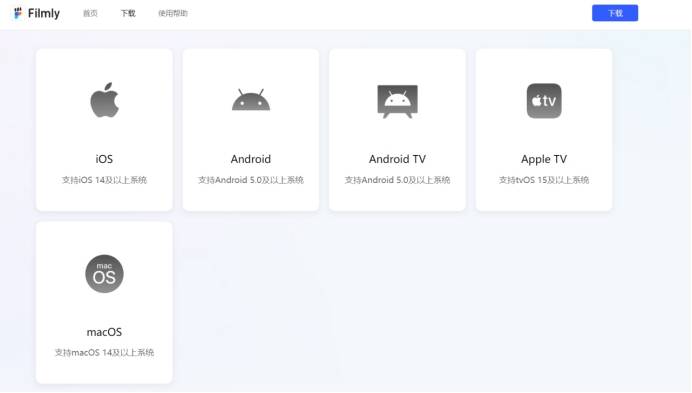Screen dimensions: 692x393
Task: Click the Filmly logo icon
Action: (x=18, y=13)
